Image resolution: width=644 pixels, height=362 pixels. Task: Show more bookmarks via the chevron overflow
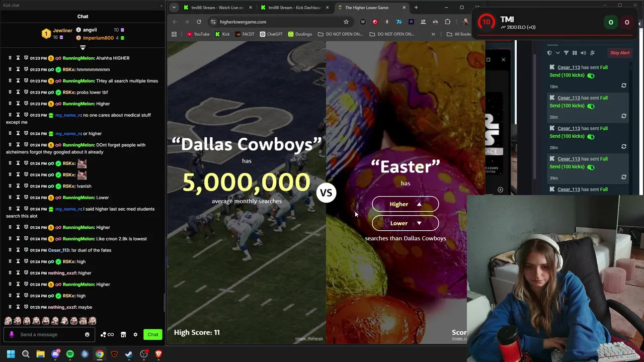click(x=433, y=34)
